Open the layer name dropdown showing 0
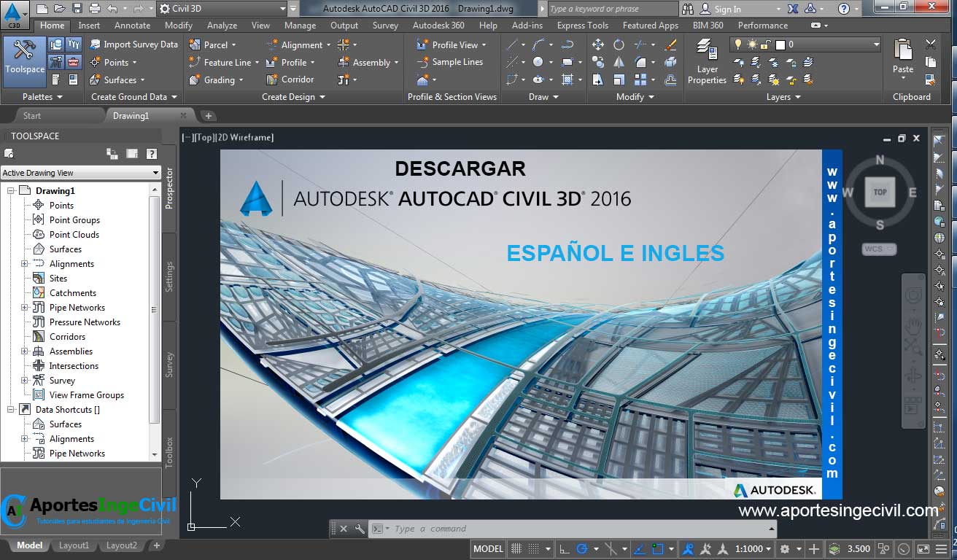957x560 pixels. click(x=806, y=44)
